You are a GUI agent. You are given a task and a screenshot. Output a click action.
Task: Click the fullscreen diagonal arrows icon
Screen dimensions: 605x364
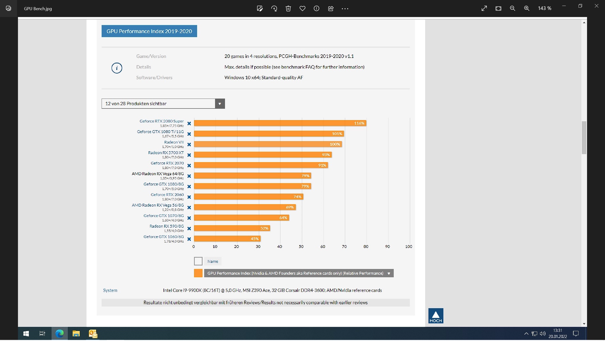point(484,9)
